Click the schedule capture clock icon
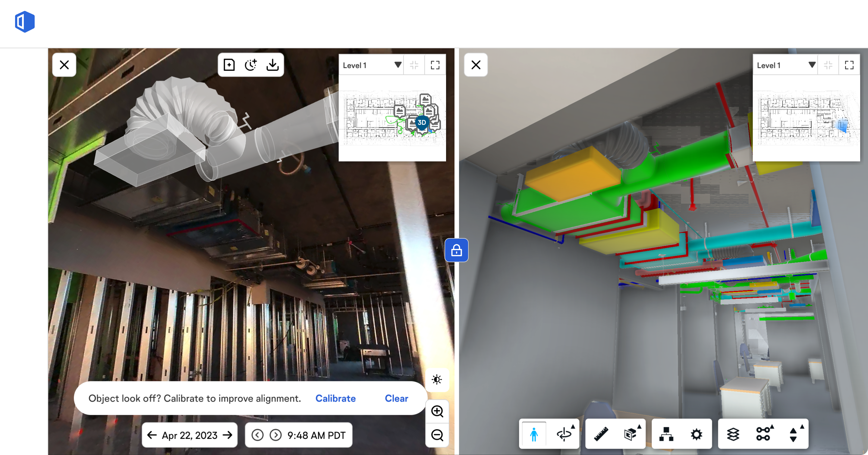868x455 pixels. [x=251, y=65]
